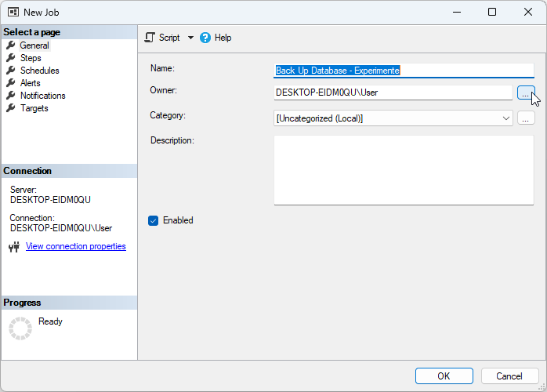
Task: Click the Script toolbar icon
Action: [x=150, y=38]
